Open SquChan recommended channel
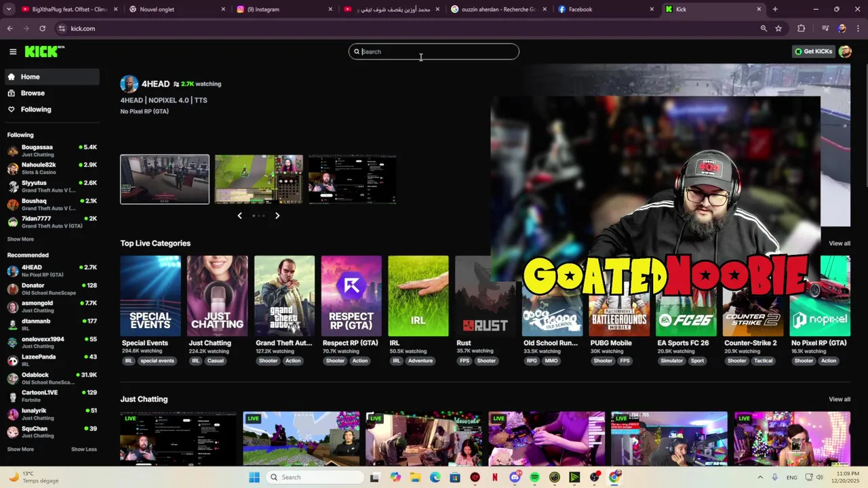The width and height of the screenshot is (868, 488). tap(52, 432)
